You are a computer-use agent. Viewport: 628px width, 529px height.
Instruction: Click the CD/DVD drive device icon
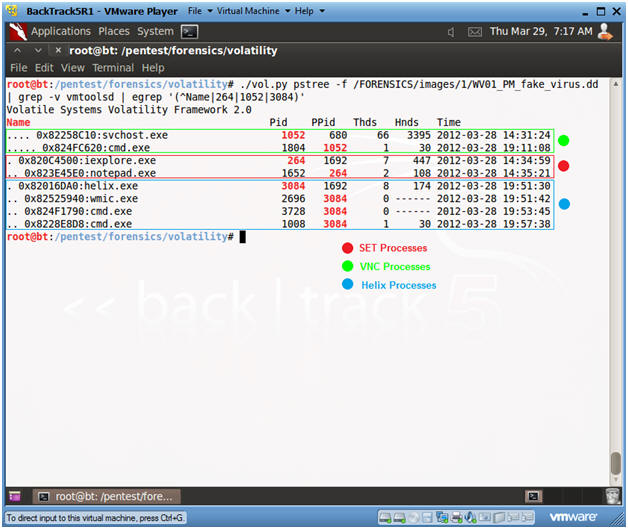coord(414,518)
